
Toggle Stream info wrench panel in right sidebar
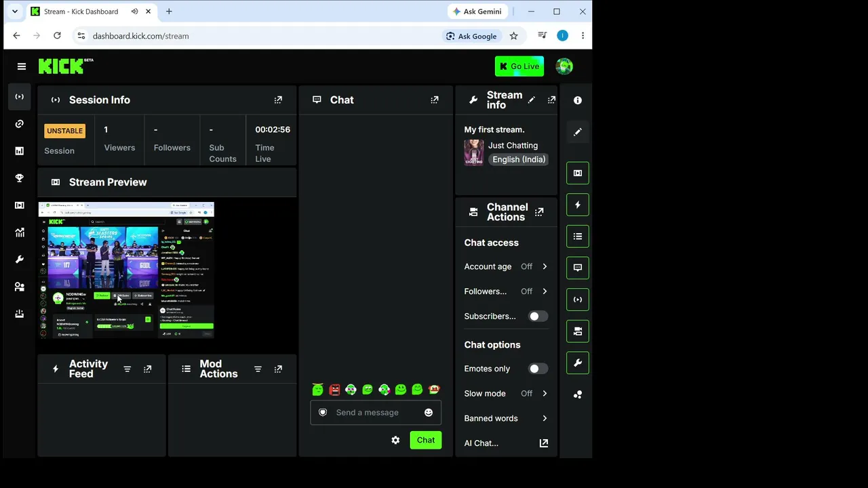click(x=578, y=363)
